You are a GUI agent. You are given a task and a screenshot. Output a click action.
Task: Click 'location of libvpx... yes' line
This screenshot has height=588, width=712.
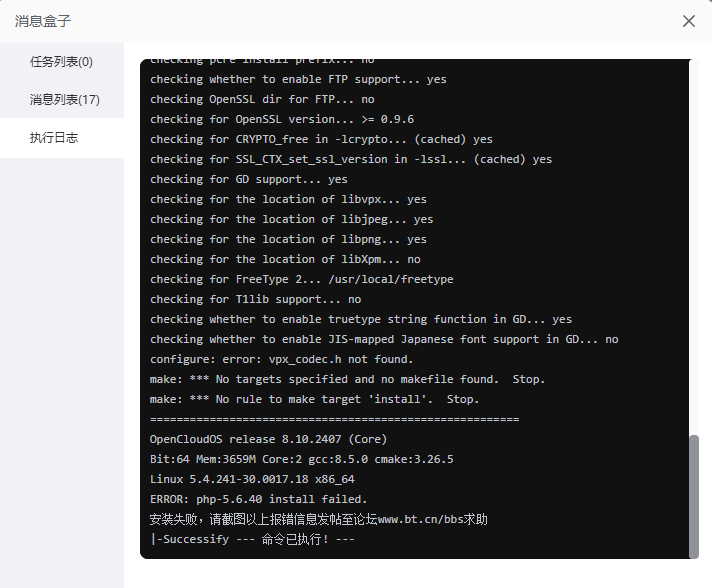(288, 199)
